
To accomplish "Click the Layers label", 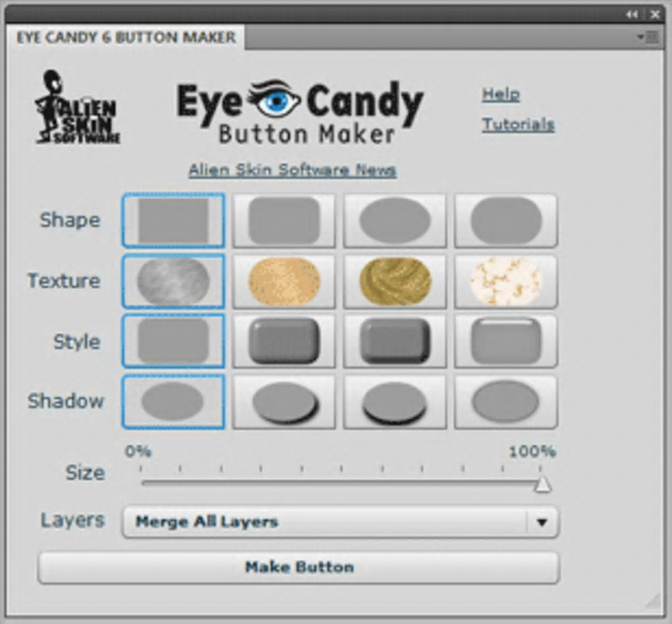I will coord(72,521).
